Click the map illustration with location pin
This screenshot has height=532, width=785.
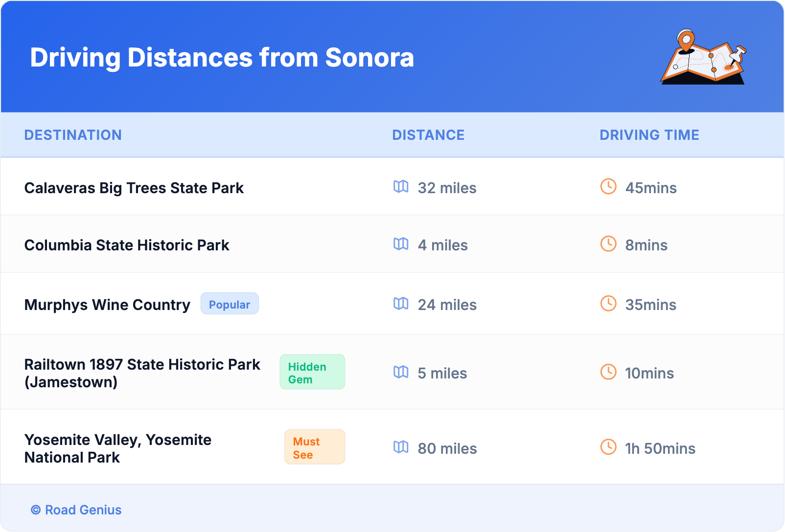[704, 57]
